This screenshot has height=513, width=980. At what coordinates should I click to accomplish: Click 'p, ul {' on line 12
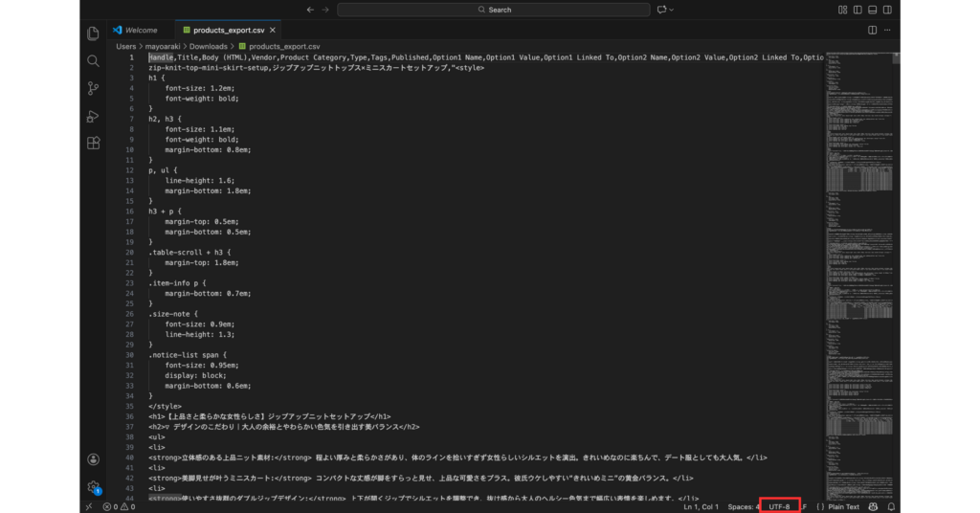163,170
